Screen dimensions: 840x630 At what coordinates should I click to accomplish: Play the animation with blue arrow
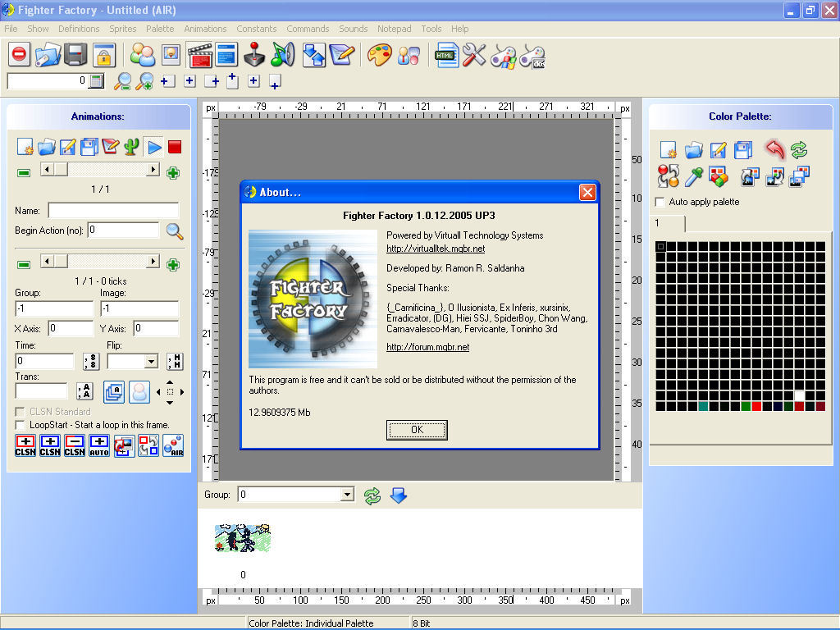[154, 146]
